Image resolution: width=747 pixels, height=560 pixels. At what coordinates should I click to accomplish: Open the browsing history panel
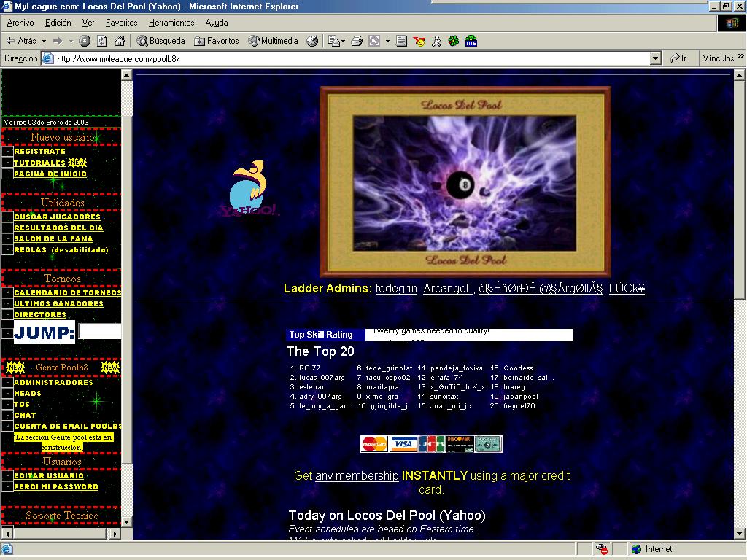pyautogui.click(x=312, y=41)
